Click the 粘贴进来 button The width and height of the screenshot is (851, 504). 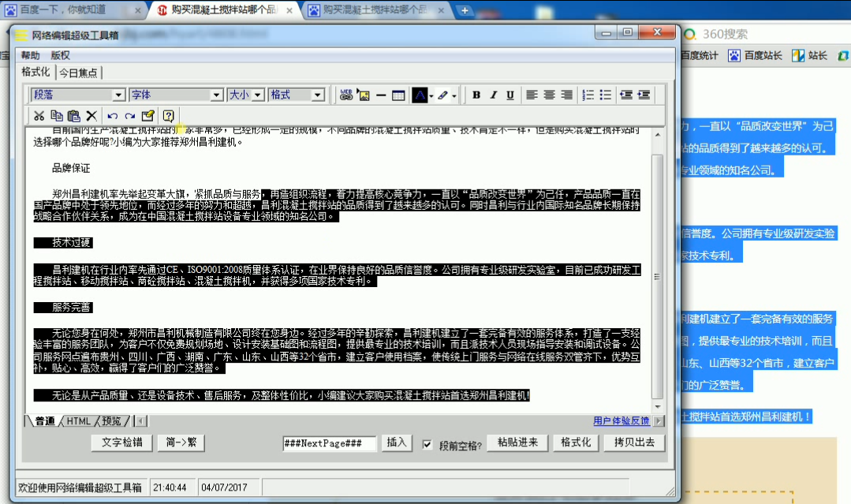pyautogui.click(x=517, y=442)
